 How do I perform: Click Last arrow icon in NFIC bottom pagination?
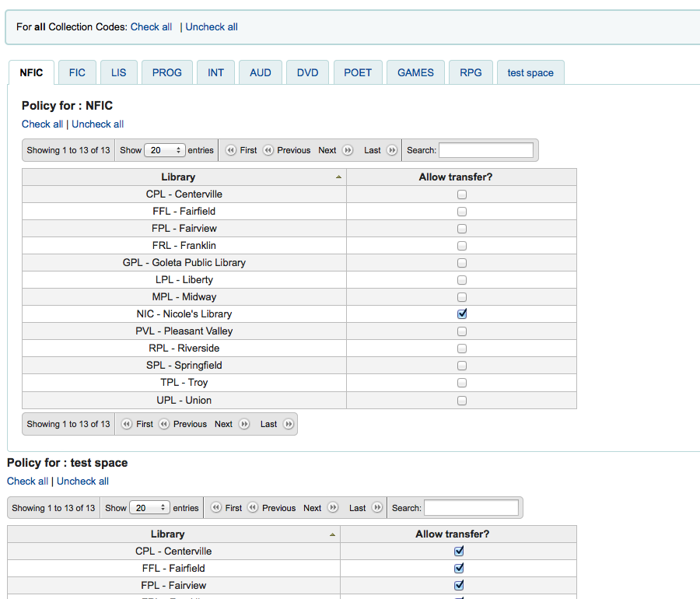(x=288, y=424)
